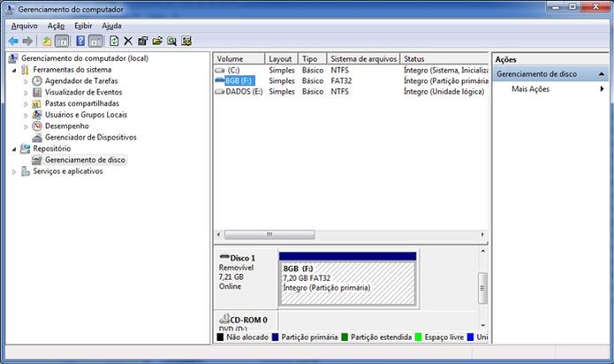This screenshot has width=614, height=364.
Task: Open the Ajuda menu
Action: (111, 26)
